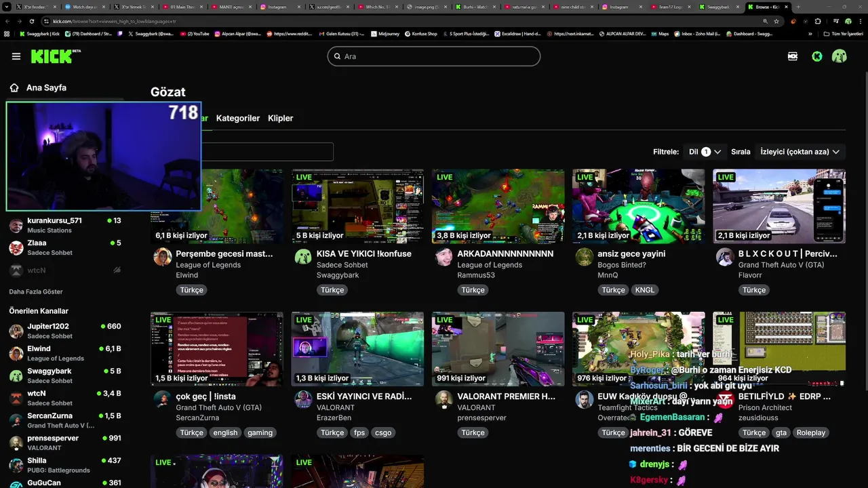Click the csgo tag on ErazerBen card
868x488 pixels.
[x=383, y=432]
